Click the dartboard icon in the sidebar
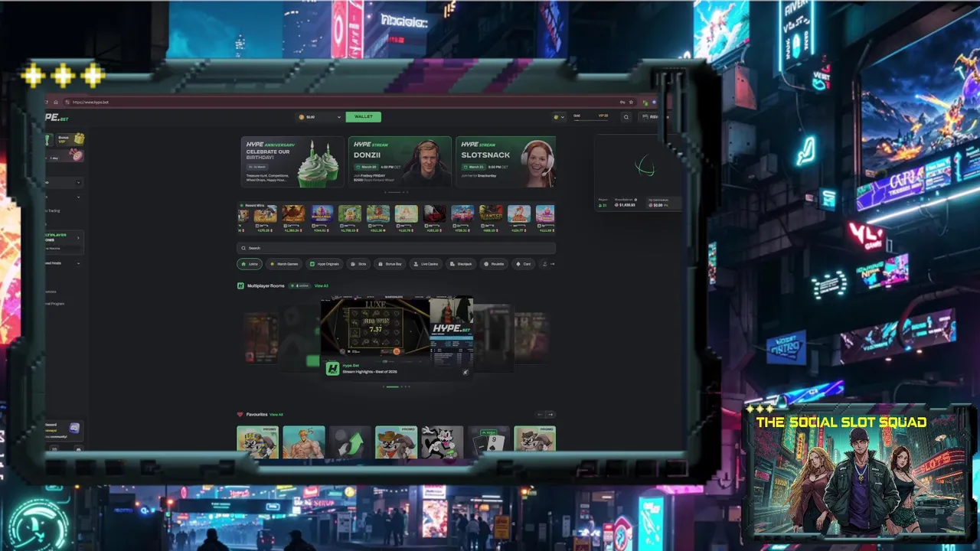The height and width of the screenshot is (551, 980). click(x=77, y=155)
